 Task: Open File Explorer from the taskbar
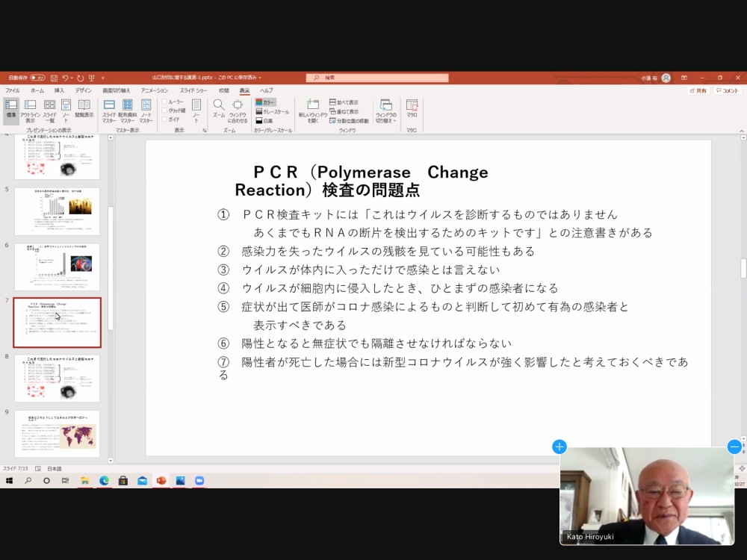pos(85,481)
